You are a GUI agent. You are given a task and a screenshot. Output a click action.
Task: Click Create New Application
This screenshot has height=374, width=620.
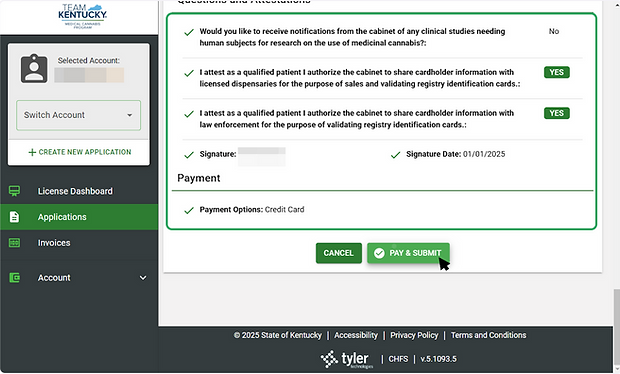pyautogui.click(x=80, y=152)
